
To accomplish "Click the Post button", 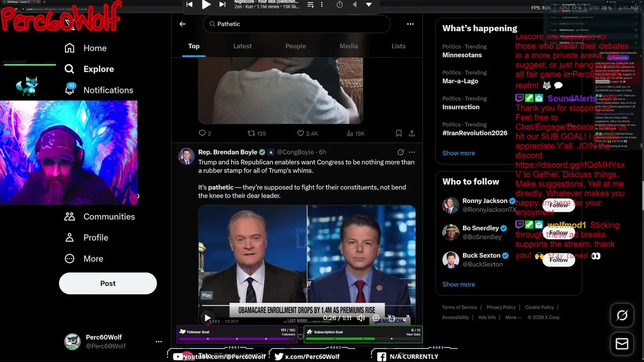I will pos(108,283).
